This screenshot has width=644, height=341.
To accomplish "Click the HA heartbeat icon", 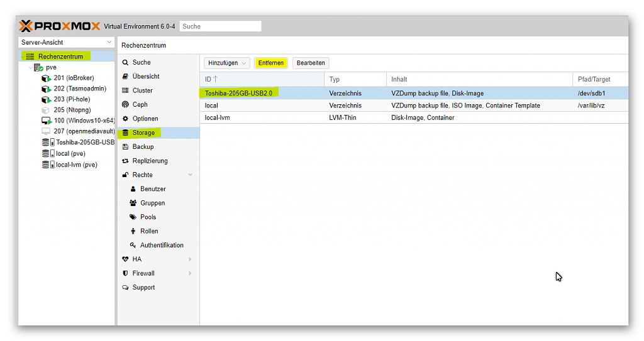I will pyautogui.click(x=125, y=259).
